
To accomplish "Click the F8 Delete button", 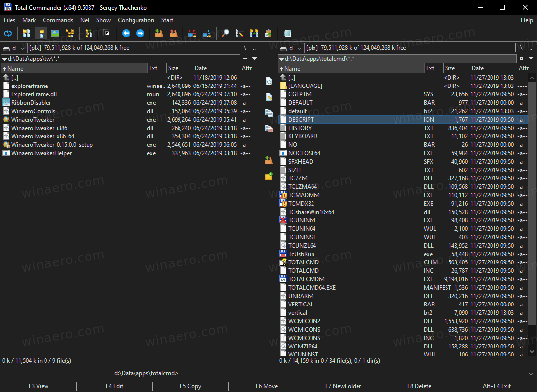I will point(419,386).
